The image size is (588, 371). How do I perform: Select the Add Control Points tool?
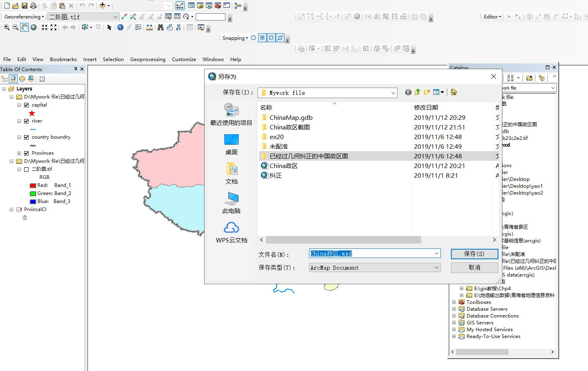(124, 16)
